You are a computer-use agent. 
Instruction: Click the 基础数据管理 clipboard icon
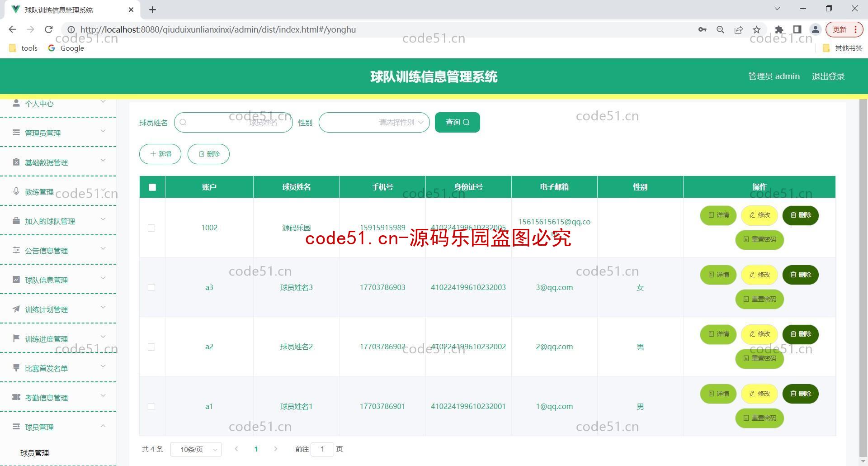tap(16, 162)
